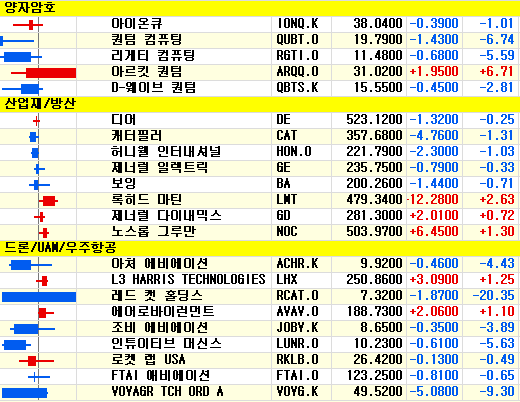Select 록히드 마틴 stock name
Image resolution: width=520 pixels, height=402 pixels.
[x=147, y=200]
